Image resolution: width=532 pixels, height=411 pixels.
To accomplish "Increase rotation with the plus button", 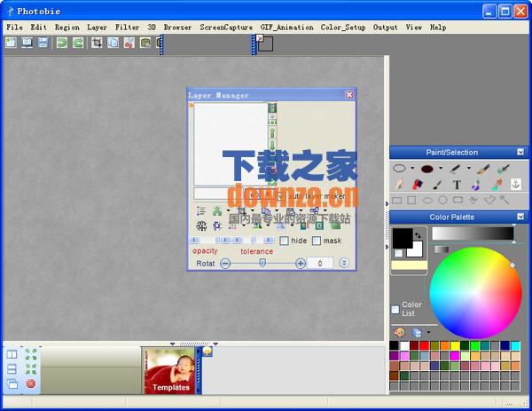I will [301, 264].
